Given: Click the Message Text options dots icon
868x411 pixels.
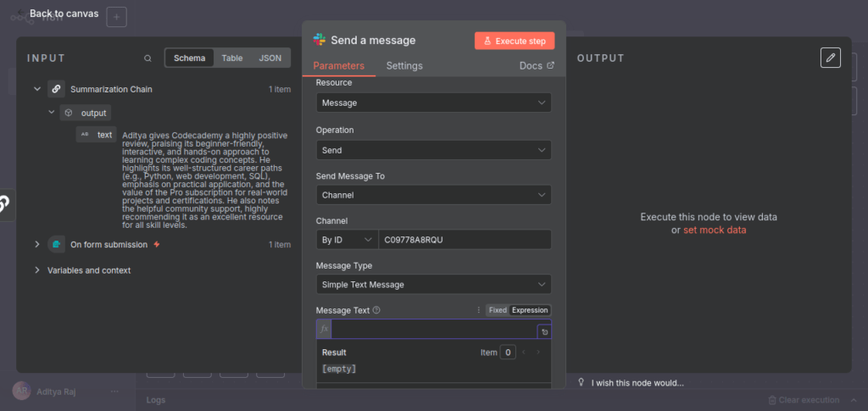Looking at the screenshot, I should (x=478, y=310).
